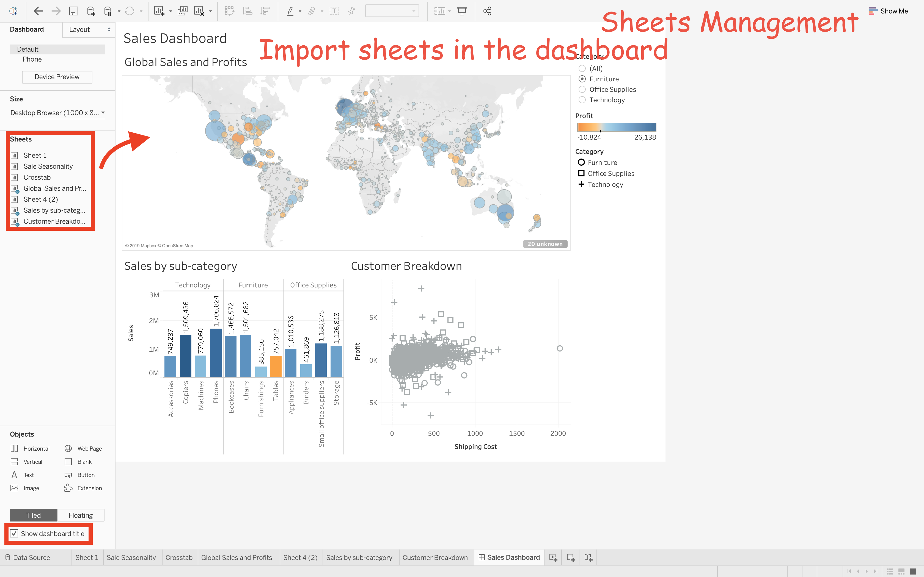Click the new worksheet tab icon

(553, 557)
